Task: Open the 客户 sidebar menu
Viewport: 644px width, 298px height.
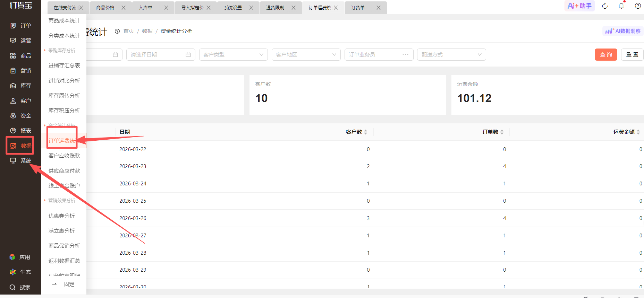Action: click(x=20, y=101)
